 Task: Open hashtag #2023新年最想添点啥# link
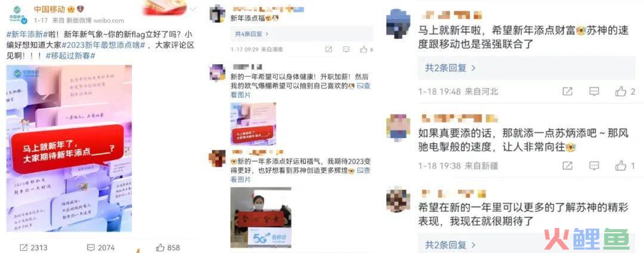[104, 45]
